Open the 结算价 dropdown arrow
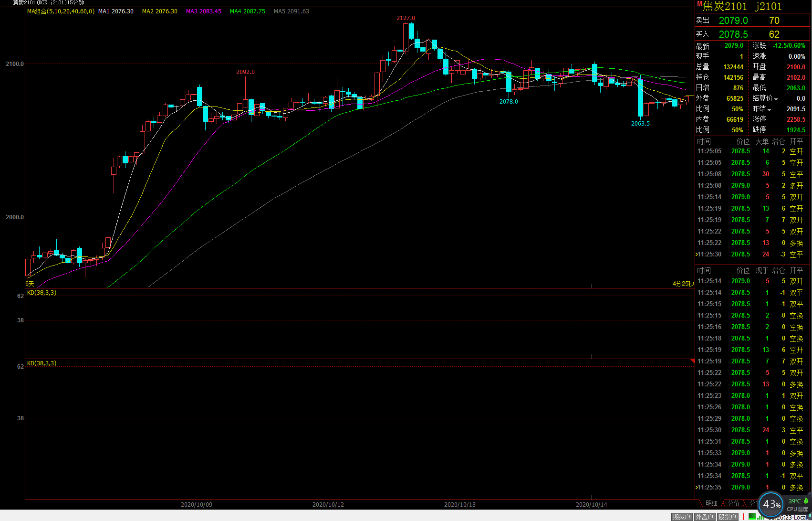 [x=776, y=99]
